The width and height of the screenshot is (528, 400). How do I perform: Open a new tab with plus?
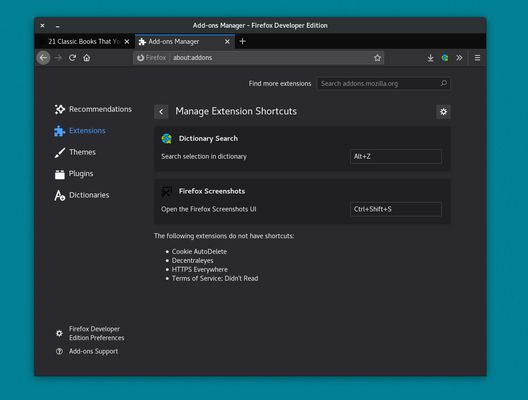click(242, 41)
